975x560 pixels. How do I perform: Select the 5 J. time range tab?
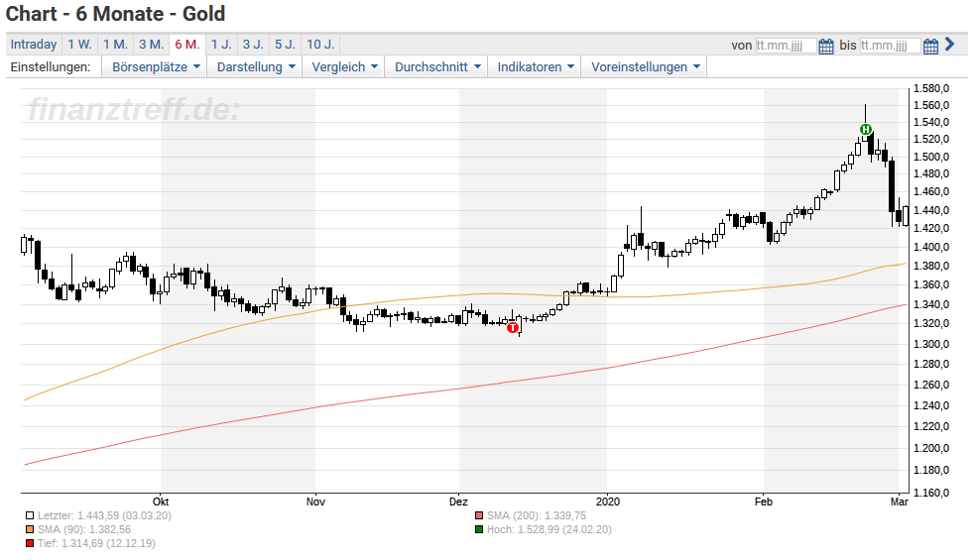pyautogui.click(x=286, y=45)
